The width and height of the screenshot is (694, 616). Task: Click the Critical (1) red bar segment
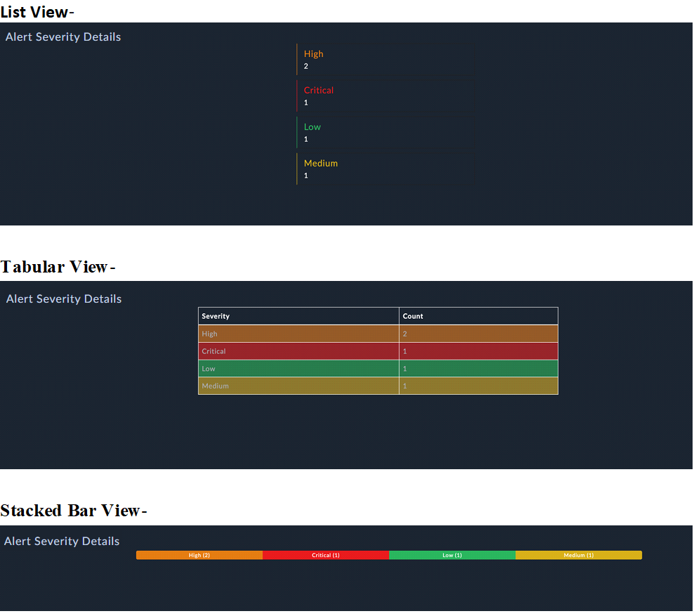tap(326, 555)
